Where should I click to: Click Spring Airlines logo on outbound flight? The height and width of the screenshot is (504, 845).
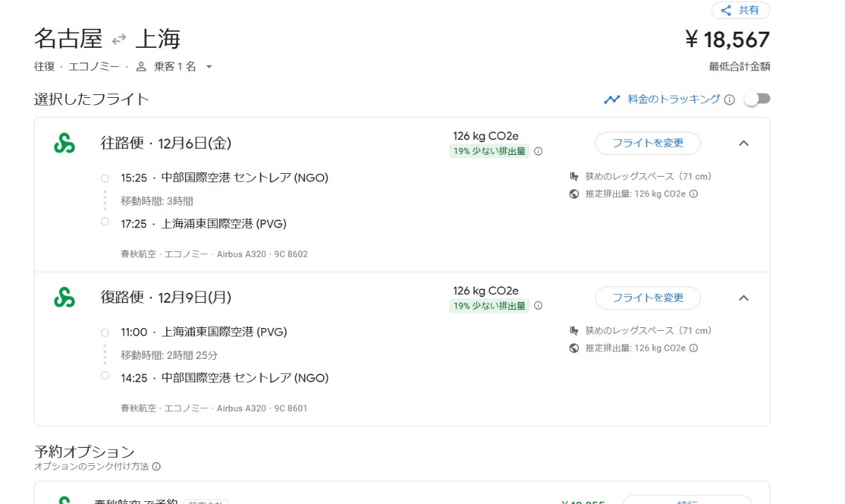[x=64, y=143]
